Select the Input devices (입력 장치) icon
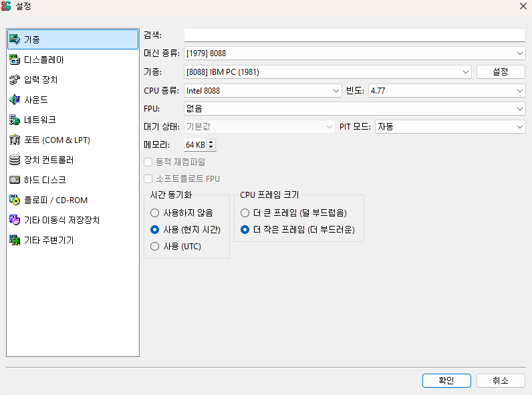 click(14, 80)
